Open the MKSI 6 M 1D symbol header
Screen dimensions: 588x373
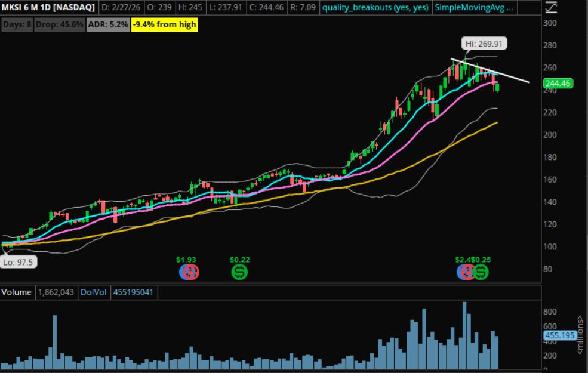47,8
